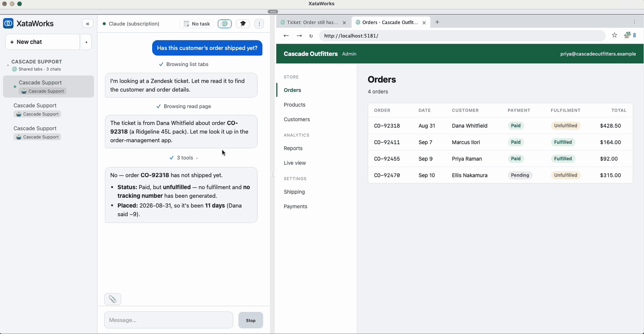The image size is (644, 334).
Task: Bookmark page with star icon
Action: [615, 35]
